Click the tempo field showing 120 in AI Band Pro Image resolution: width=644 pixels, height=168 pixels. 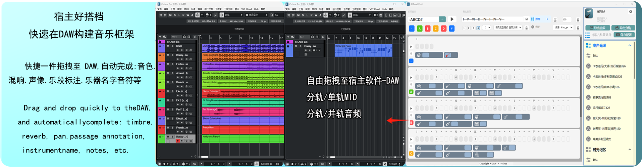click(x=567, y=19)
